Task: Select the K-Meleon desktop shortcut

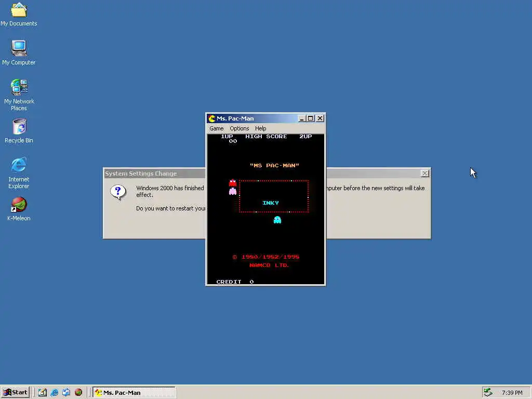Action: pyautogui.click(x=19, y=209)
